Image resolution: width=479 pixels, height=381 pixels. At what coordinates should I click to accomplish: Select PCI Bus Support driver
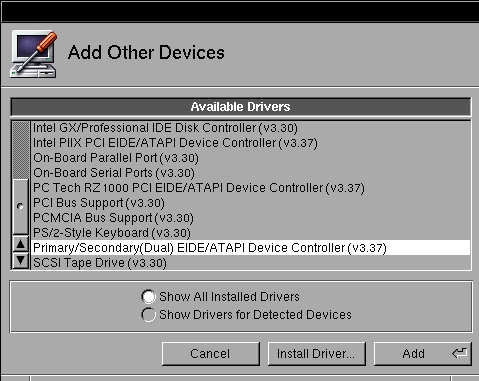point(251,203)
